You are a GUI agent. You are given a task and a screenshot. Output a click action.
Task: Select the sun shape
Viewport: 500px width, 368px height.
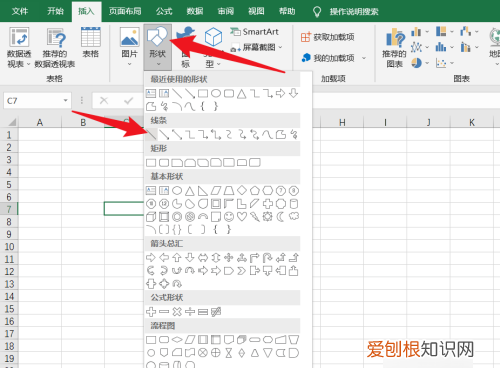pyautogui.click(x=268, y=217)
